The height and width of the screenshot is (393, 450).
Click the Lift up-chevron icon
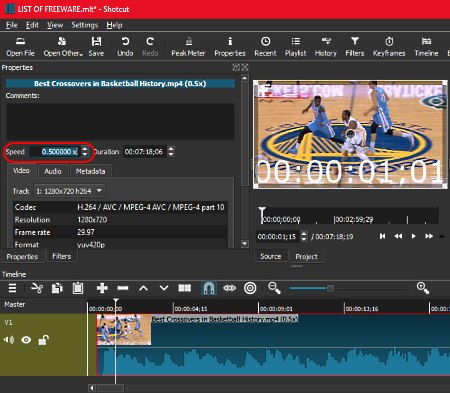[x=143, y=288]
